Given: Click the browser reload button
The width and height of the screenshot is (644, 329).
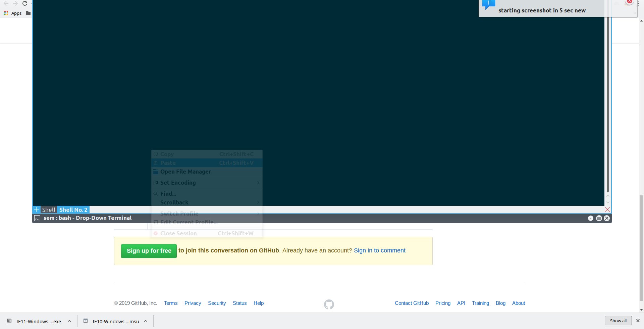Looking at the screenshot, I should click(x=25, y=3).
